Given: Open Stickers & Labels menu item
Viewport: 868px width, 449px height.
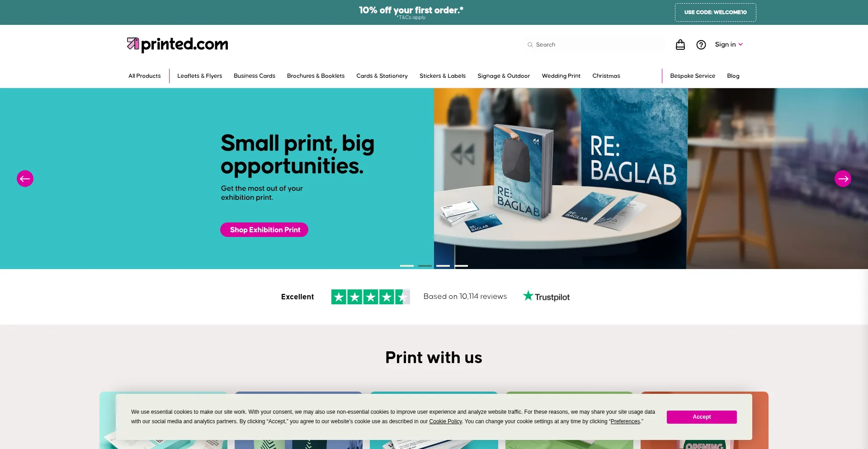Looking at the screenshot, I should pyautogui.click(x=443, y=76).
